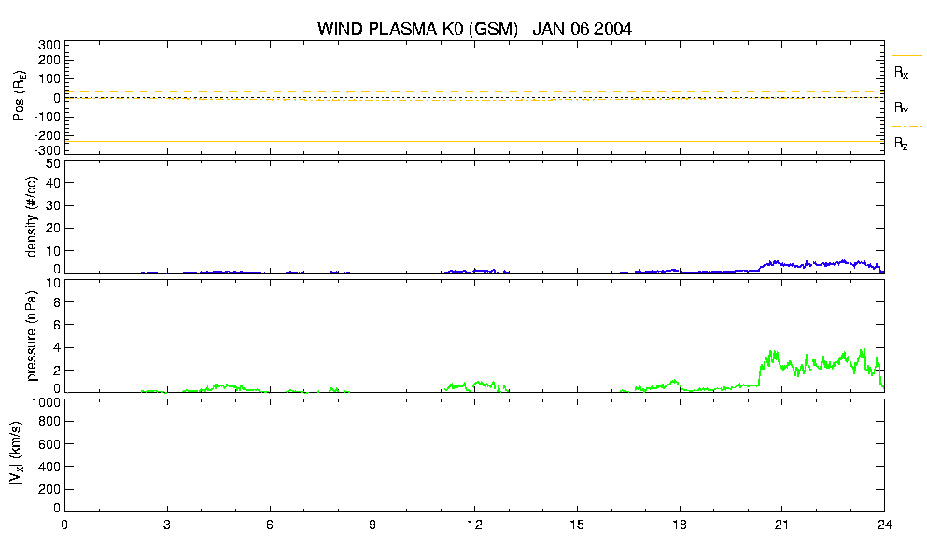Click x-axis tick label '21'
The width and height of the screenshot is (927, 560).
781,525
